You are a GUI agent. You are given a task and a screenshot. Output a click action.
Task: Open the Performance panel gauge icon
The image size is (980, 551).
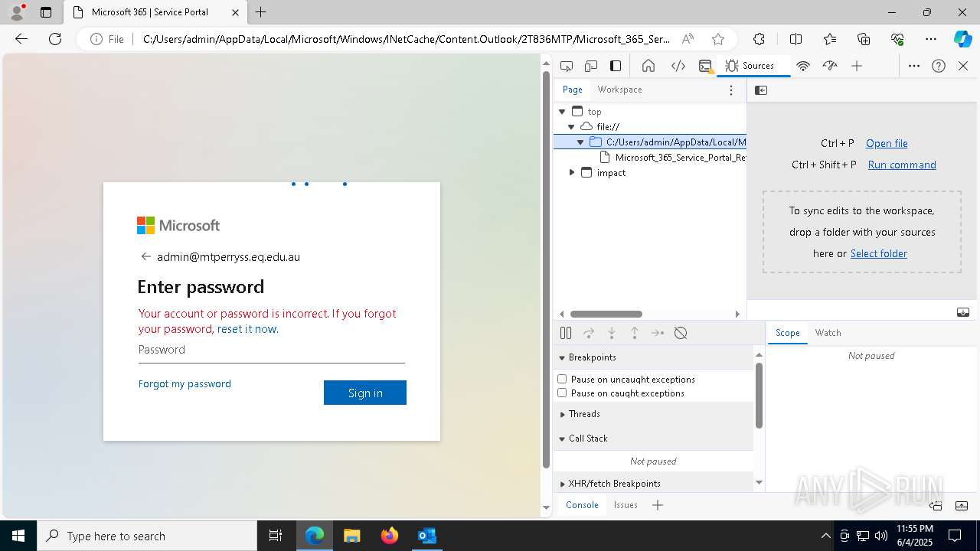pyautogui.click(x=830, y=66)
